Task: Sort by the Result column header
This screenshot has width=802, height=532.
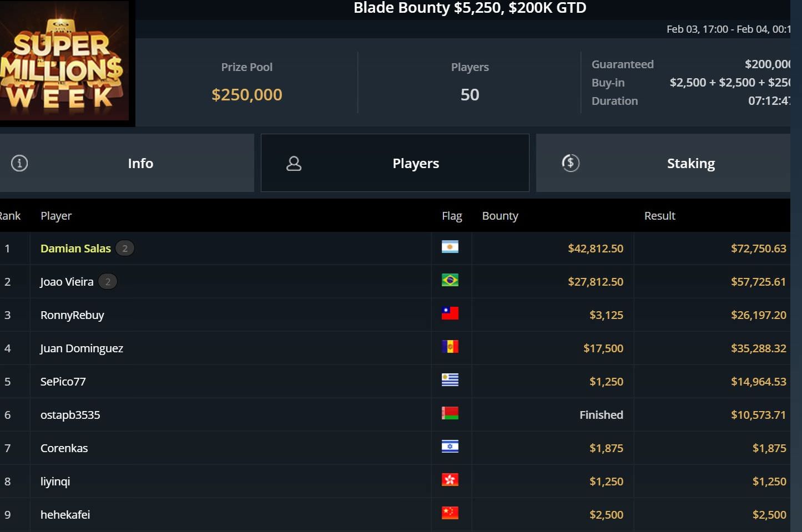Action: tap(659, 216)
